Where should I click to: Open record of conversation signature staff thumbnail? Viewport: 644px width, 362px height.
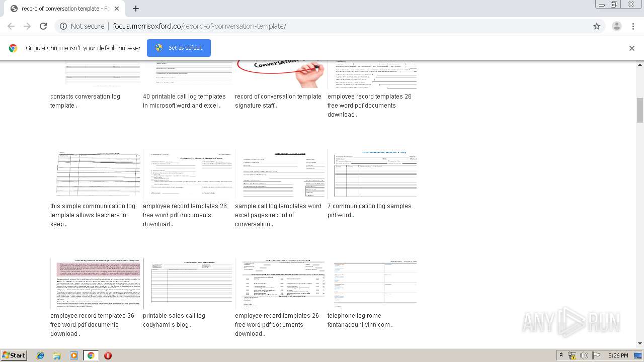(280, 74)
